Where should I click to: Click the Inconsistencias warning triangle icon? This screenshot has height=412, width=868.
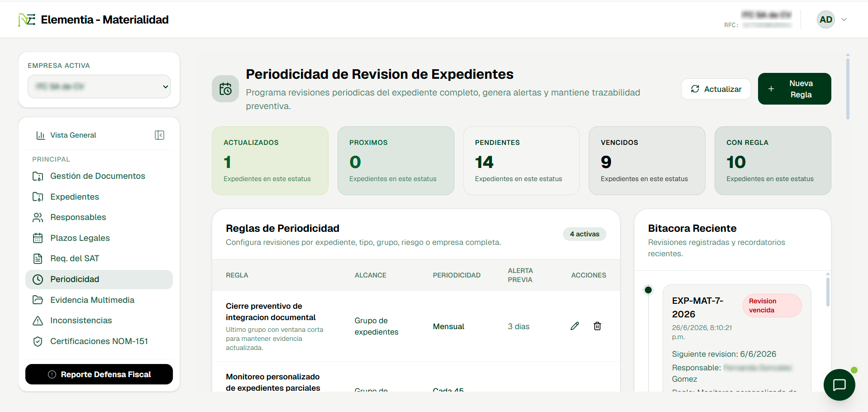coord(38,321)
